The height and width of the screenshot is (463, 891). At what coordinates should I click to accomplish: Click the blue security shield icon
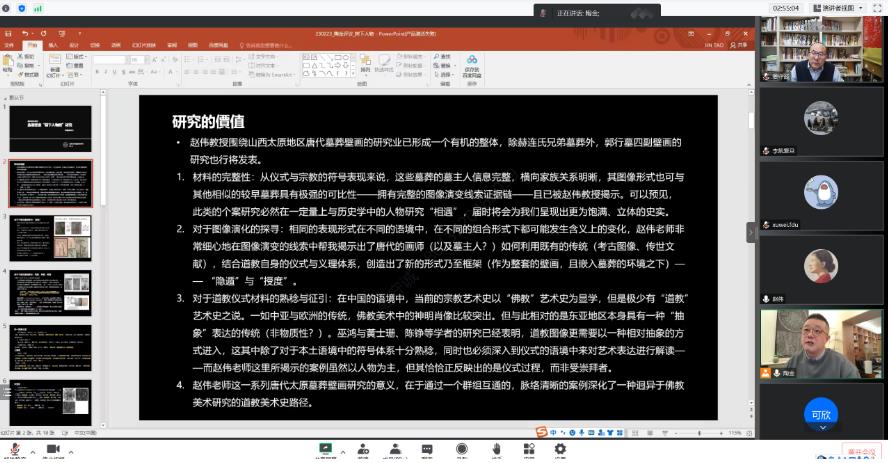point(22,9)
